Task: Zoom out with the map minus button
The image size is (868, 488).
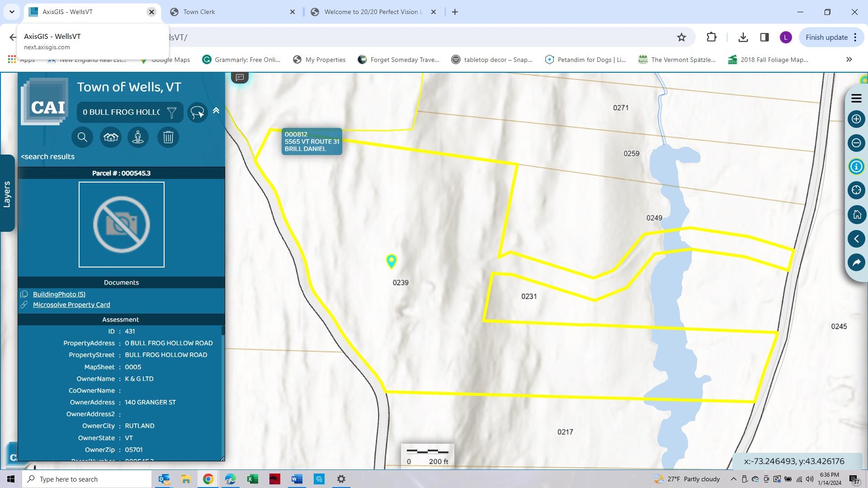Action: click(856, 143)
